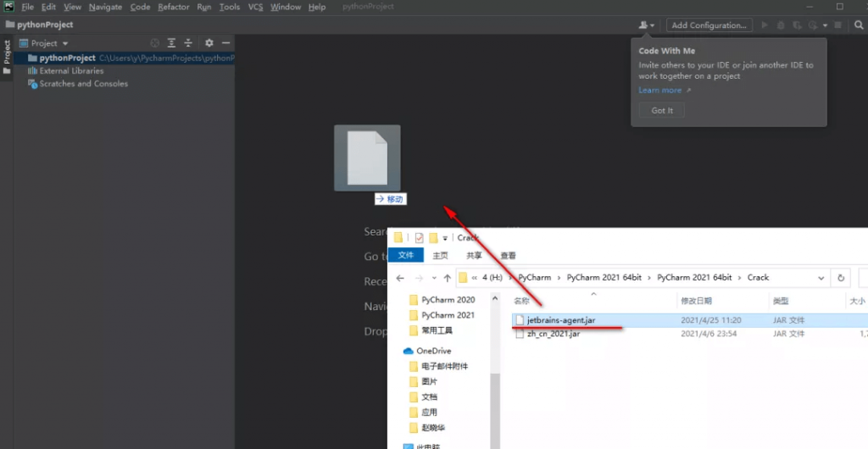Open PyCharm 2020 folder in Explorer sidebar
868x449 pixels.
[x=448, y=300]
